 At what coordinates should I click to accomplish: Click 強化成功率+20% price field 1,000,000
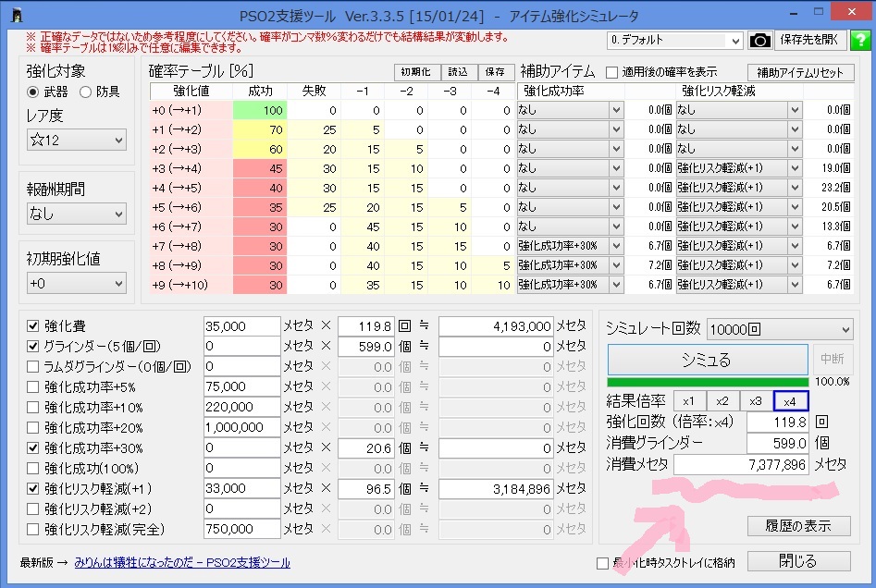[242, 428]
